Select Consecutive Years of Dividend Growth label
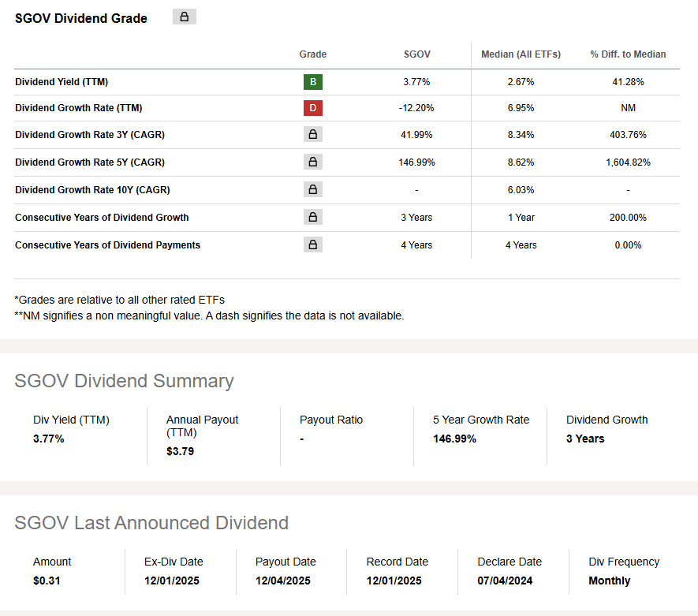Screen dimensions: 698x616 102,217
